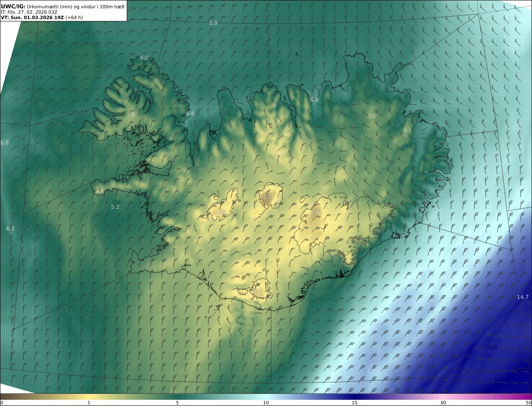
Task: Click the valid time 'VT: Sun. 01.03.2026 19Z'
Action: click(32, 17)
